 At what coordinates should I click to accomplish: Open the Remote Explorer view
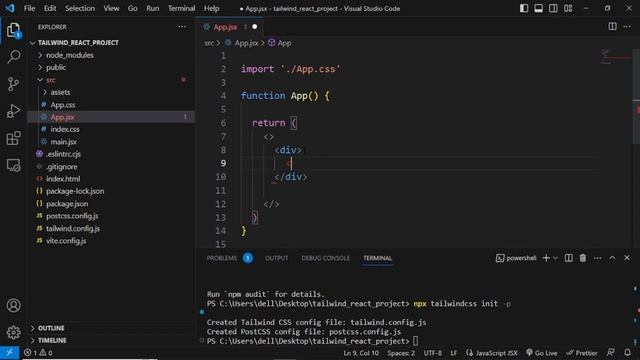[13, 165]
